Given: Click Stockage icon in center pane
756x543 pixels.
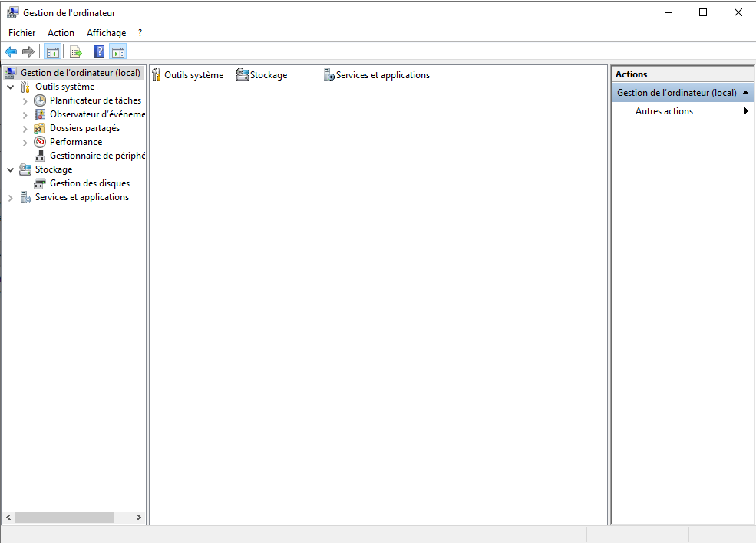Looking at the screenshot, I should coord(242,74).
